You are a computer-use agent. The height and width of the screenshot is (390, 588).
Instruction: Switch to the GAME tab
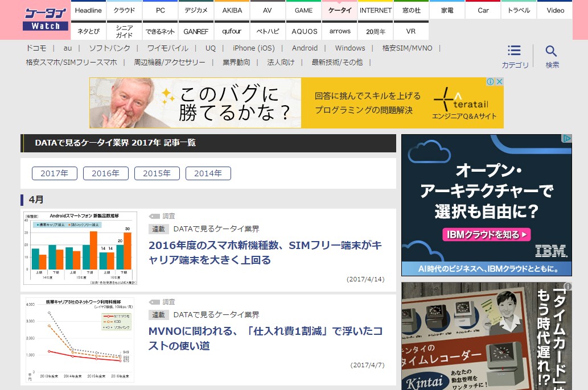point(304,10)
